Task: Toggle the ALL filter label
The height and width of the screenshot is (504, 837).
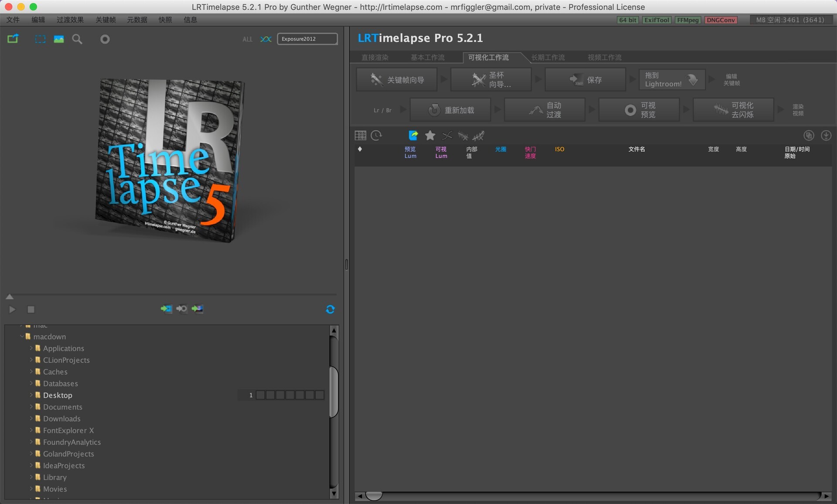Action: 247,39
